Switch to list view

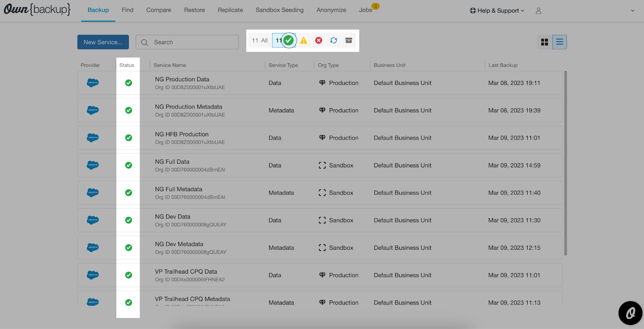(559, 42)
